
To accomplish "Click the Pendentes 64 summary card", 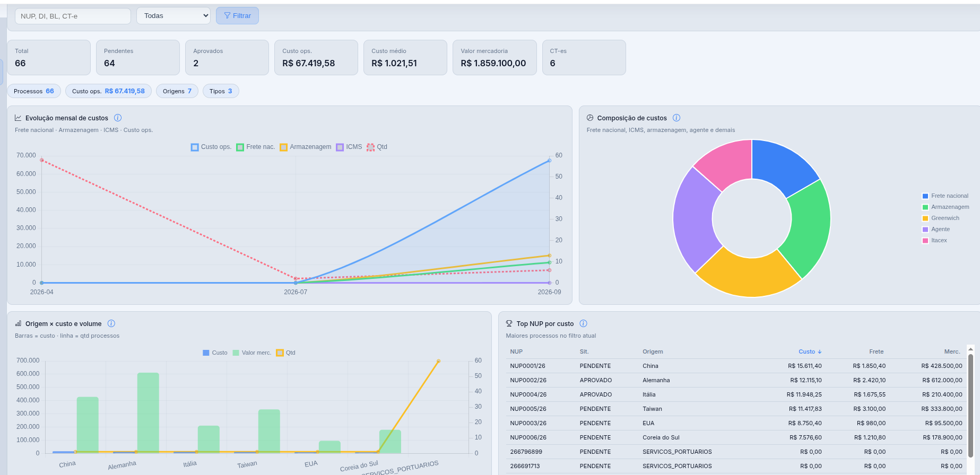I will coord(138,57).
